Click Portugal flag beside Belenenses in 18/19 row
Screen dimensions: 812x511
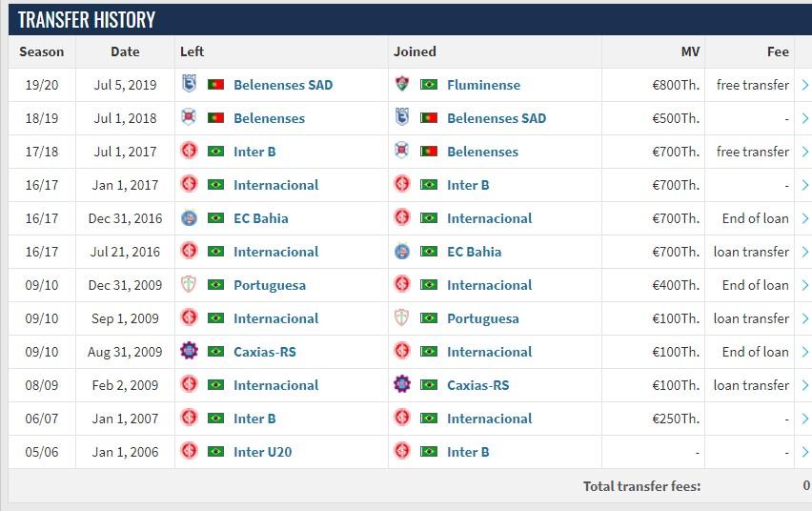pos(215,118)
